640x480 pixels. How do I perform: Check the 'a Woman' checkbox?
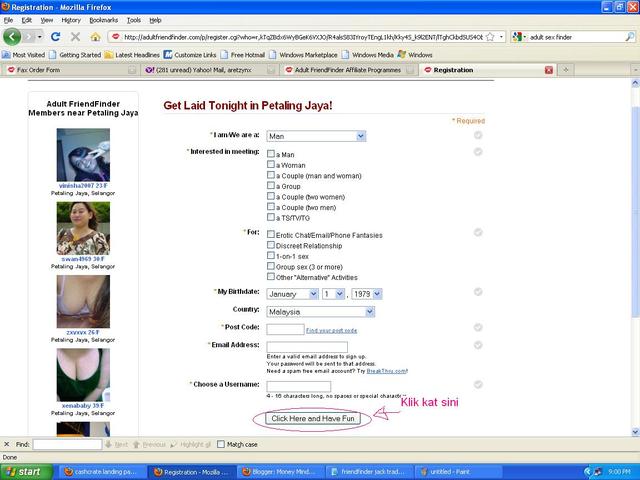pyautogui.click(x=271, y=164)
